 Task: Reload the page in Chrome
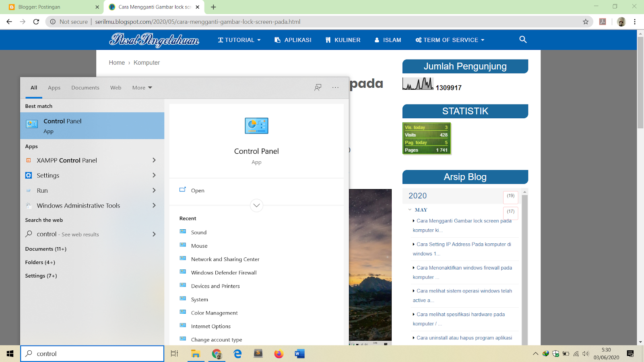coord(36,22)
